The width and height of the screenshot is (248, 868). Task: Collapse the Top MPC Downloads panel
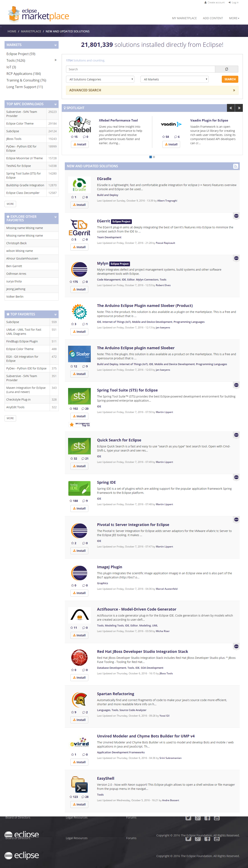pos(55,104)
